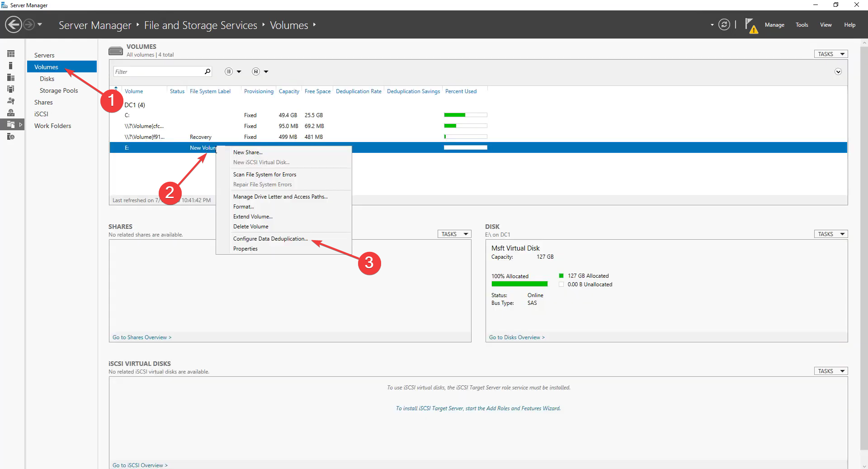Select the All Servers sidebar icon
The image size is (868, 469).
click(11, 77)
